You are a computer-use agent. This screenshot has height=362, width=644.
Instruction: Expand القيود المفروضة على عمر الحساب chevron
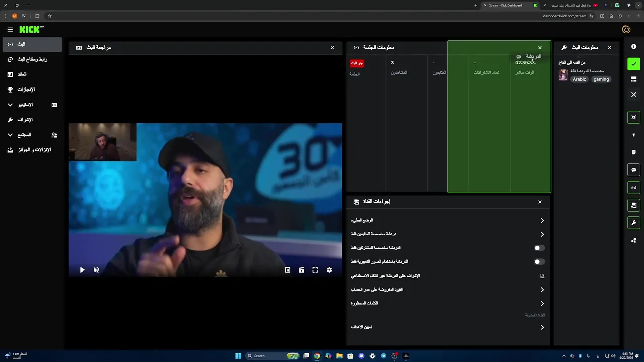[542, 290]
